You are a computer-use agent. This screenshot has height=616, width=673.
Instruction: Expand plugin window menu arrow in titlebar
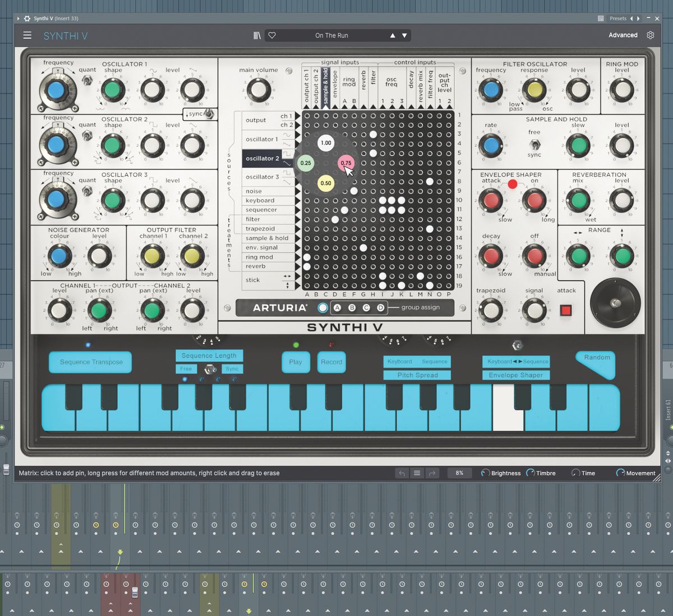(18, 19)
